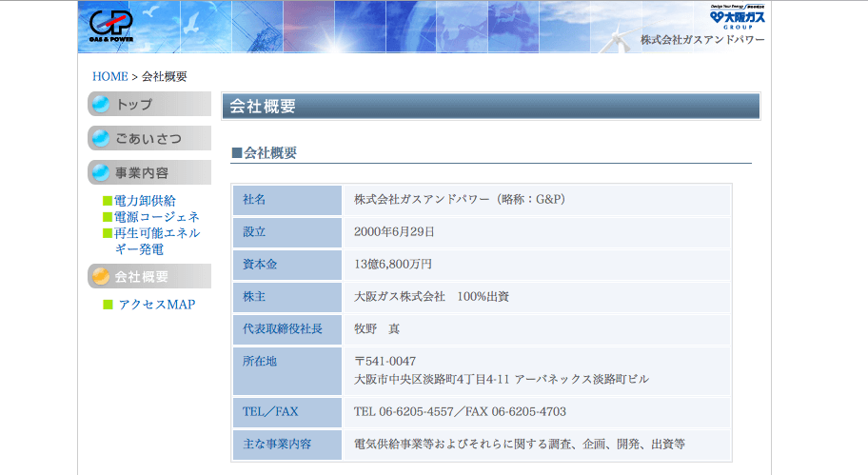Open 再生可能エネルギー発電 link
868x475 pixels.
(x=156, y=241)
